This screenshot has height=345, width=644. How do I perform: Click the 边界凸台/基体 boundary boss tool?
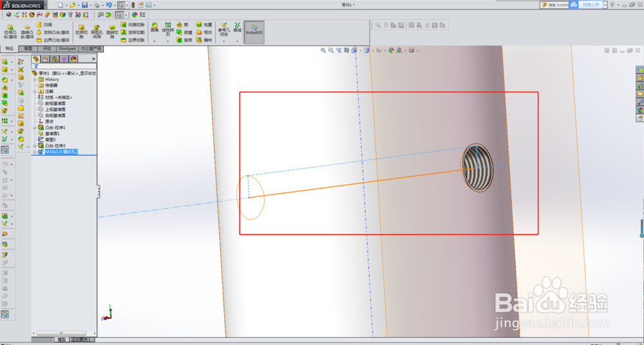53,40
